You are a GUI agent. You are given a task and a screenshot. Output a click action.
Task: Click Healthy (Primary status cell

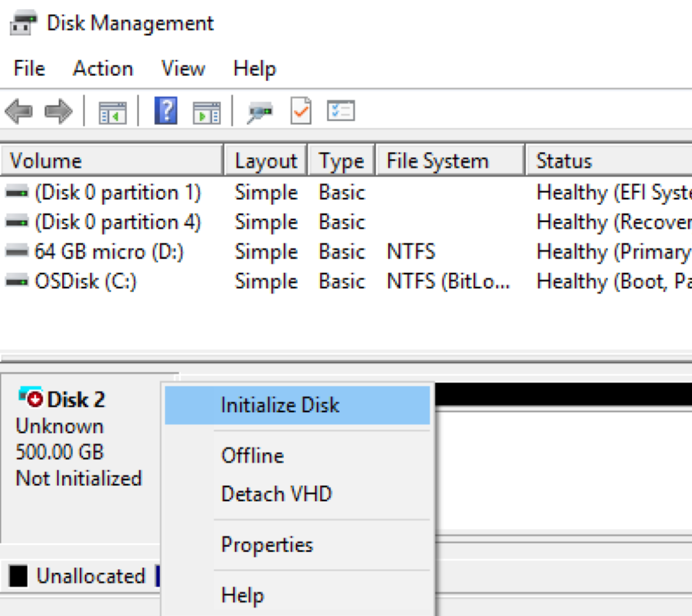pos(614,252)
